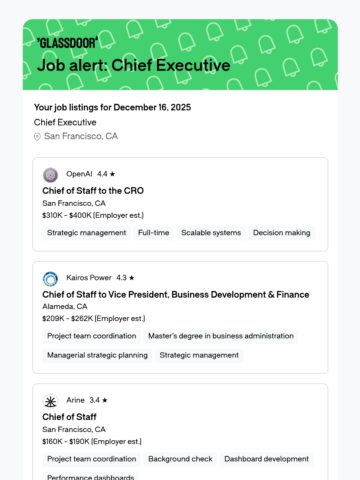Click the Arine company logo
Image resolution: width=360 pixels, height=480 pixels.
(x=50, y=401)
